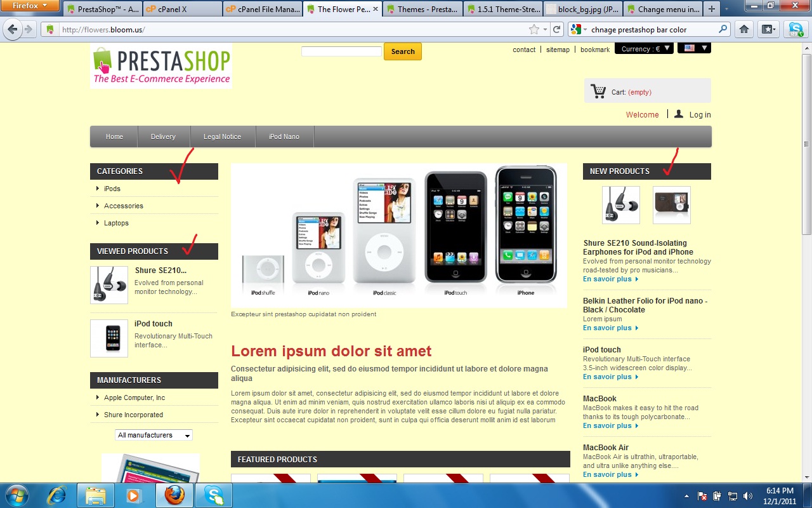The image size is (812, 508).
Task: Click En savoir plus under MacBook Air
Action: click(610, 474)
